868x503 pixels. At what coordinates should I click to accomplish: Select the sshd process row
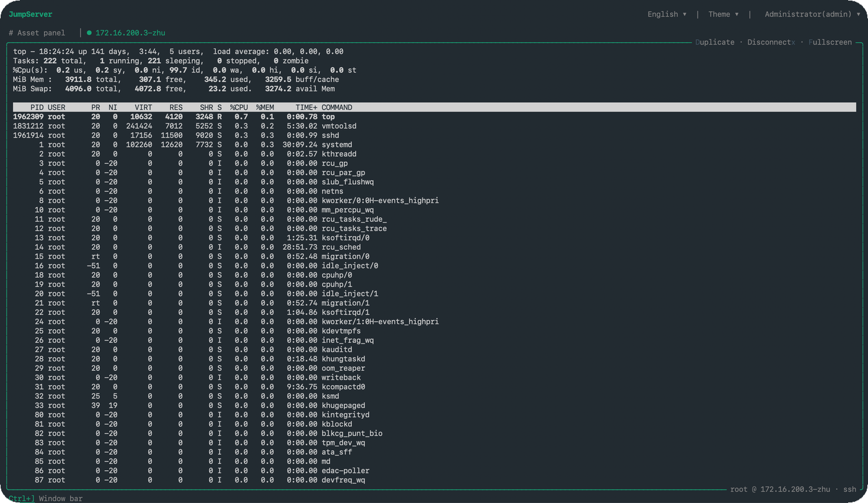pos(434,135)
